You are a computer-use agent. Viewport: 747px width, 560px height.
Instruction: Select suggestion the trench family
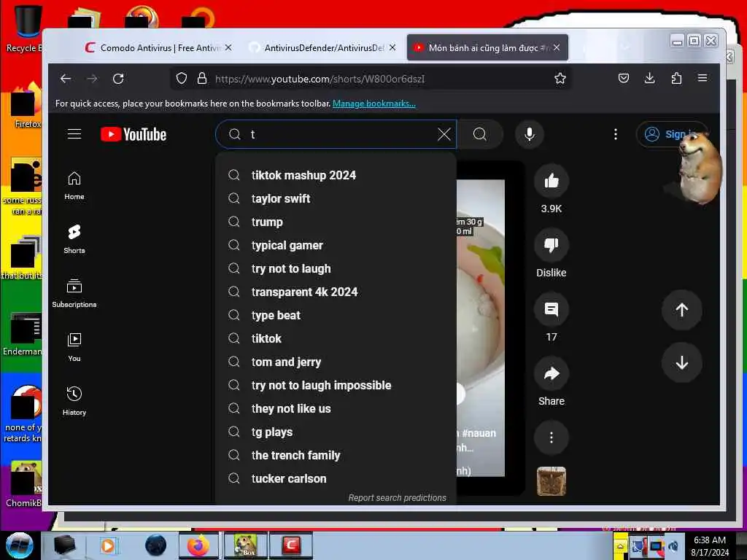point(336,455)
